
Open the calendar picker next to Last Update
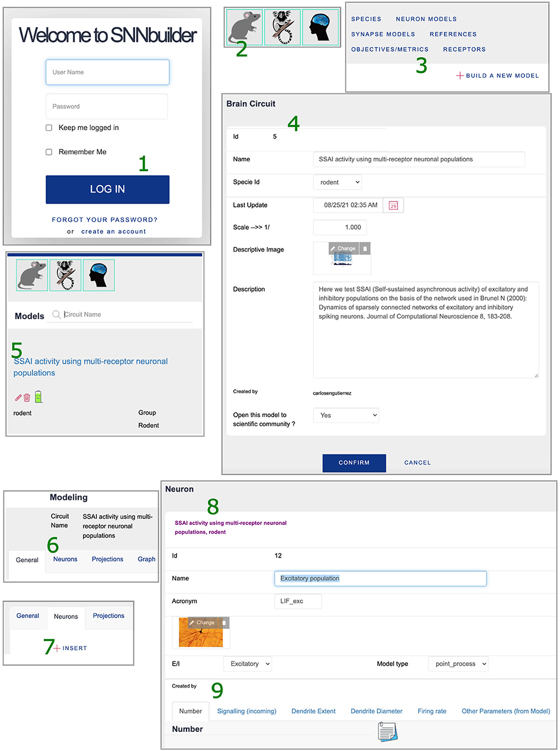tap(393, 205)
